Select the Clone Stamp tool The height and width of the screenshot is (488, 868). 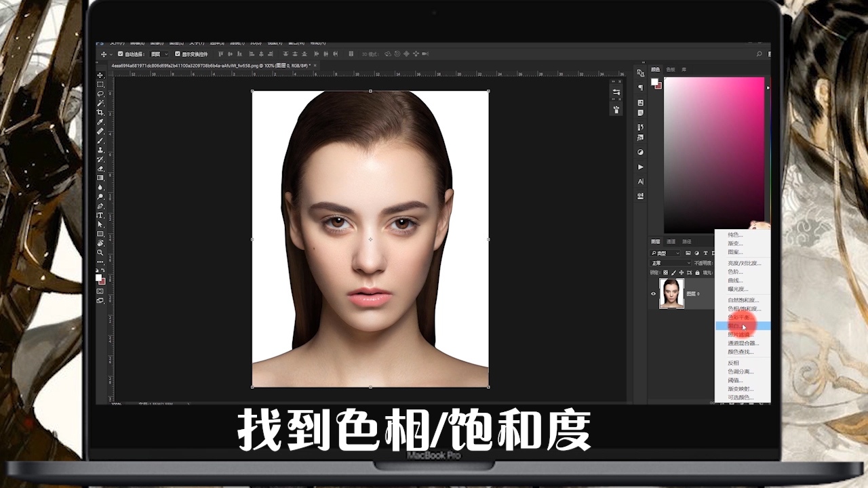[x=100, y=150]
